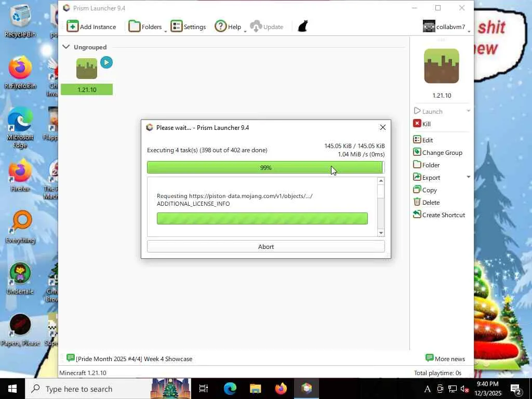Click the black cat icon
The width and height of the screenshot is (532, 399).
pos(303,26)
